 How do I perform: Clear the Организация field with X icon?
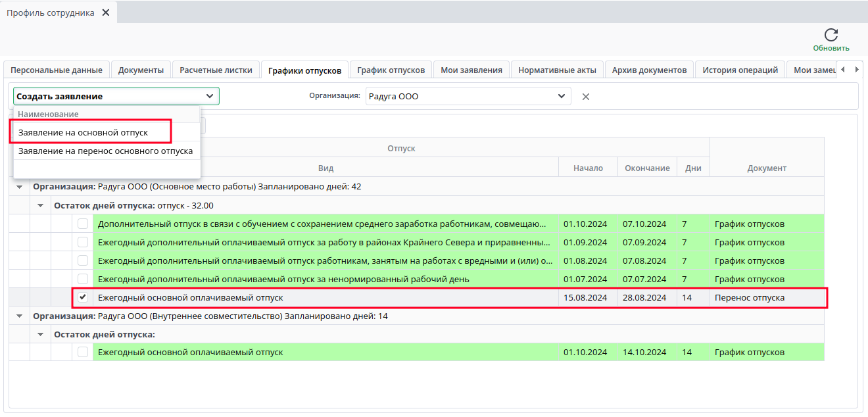tap(586, 97)
